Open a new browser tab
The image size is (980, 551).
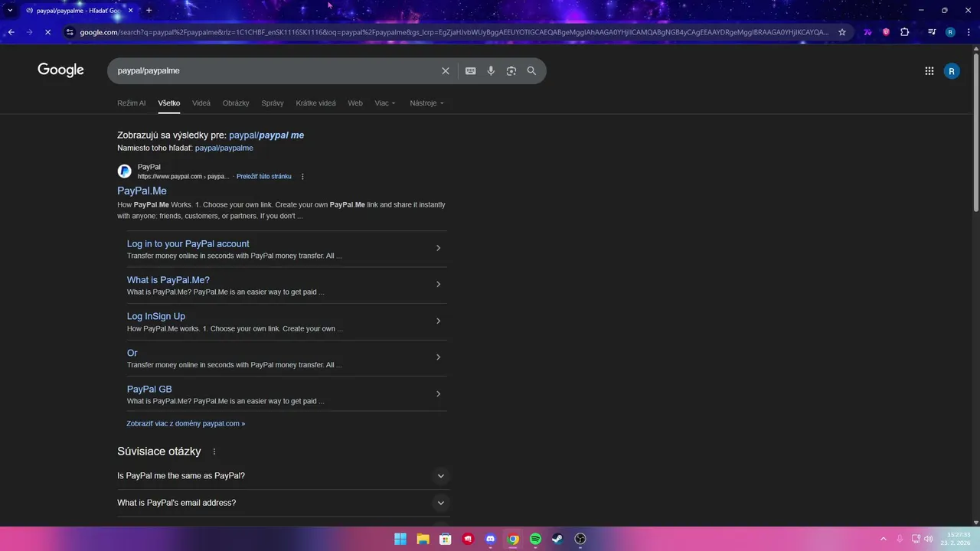(x=149, y=10)
